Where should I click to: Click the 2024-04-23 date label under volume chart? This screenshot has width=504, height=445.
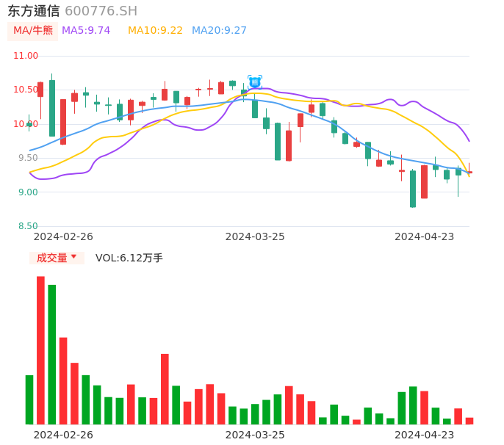tap(425, 434)
